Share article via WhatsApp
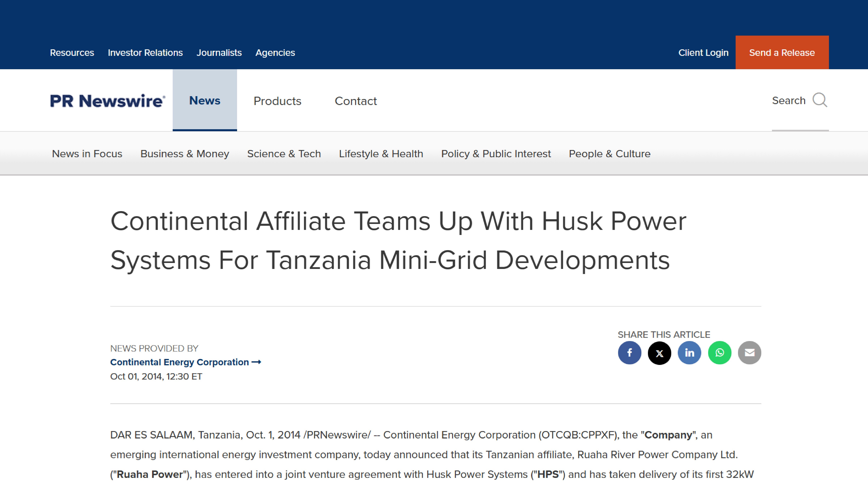Screen dimensions: 868x488 click(x=719, y=353)
